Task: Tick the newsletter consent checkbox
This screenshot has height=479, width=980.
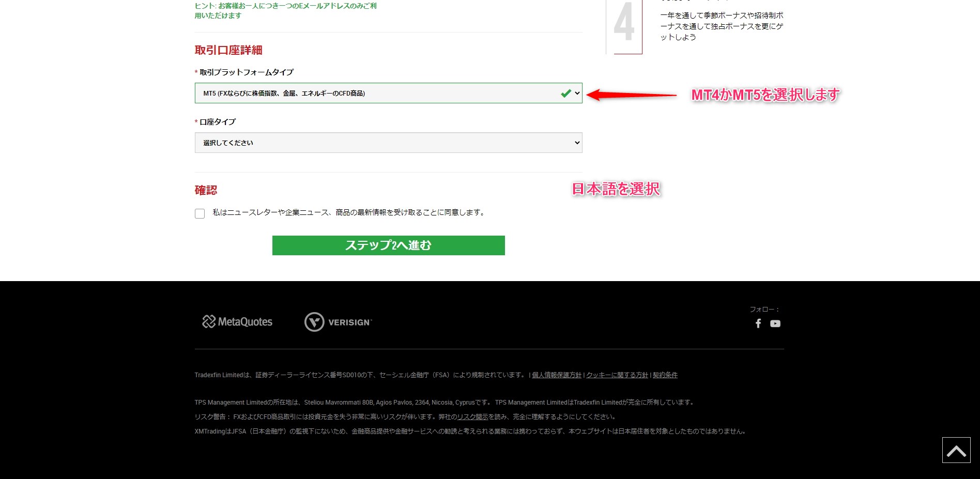Action: (200, 213)
